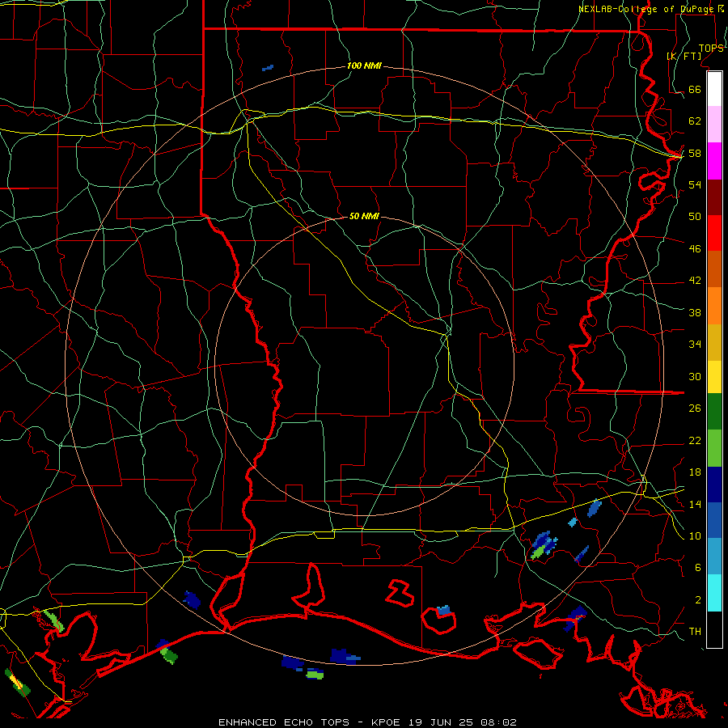Click the 30 value on the scale

(x=695, y=376)
